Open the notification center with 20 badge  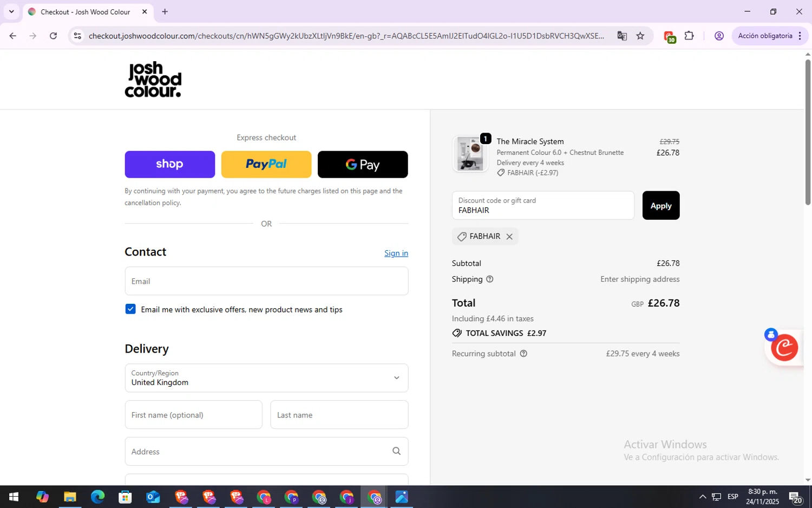point(795,497)
